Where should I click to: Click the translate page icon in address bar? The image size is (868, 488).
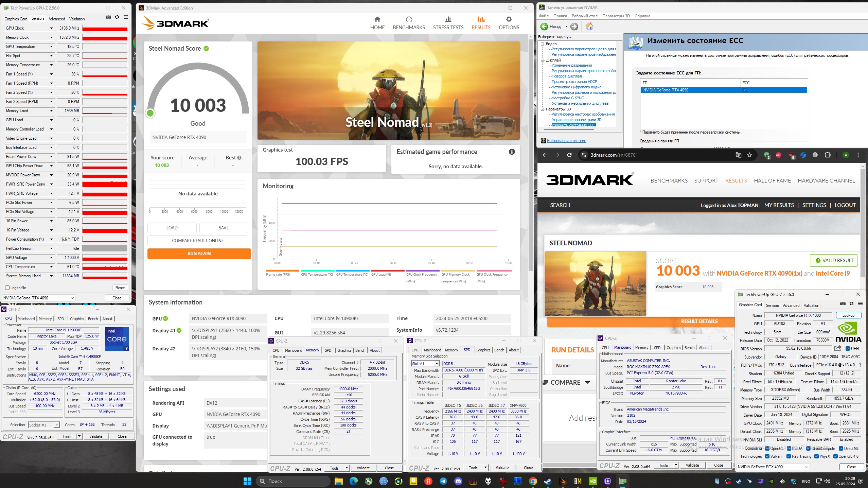click(x=738, y=155)
